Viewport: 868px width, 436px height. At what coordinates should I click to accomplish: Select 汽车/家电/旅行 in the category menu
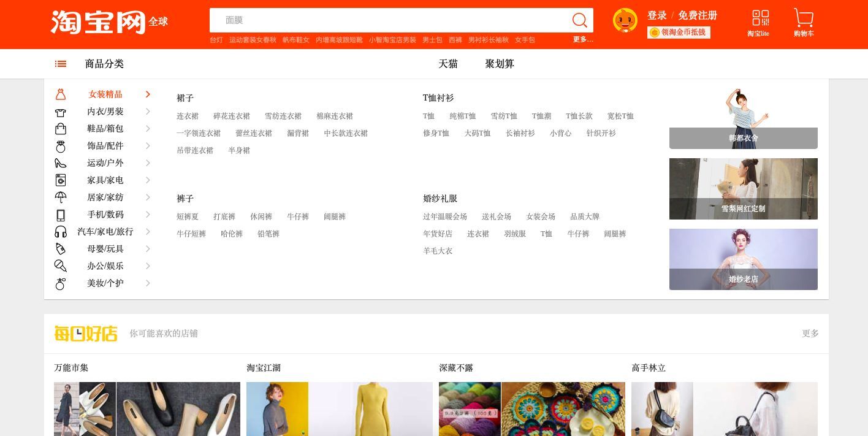click(x=105, y=232)
